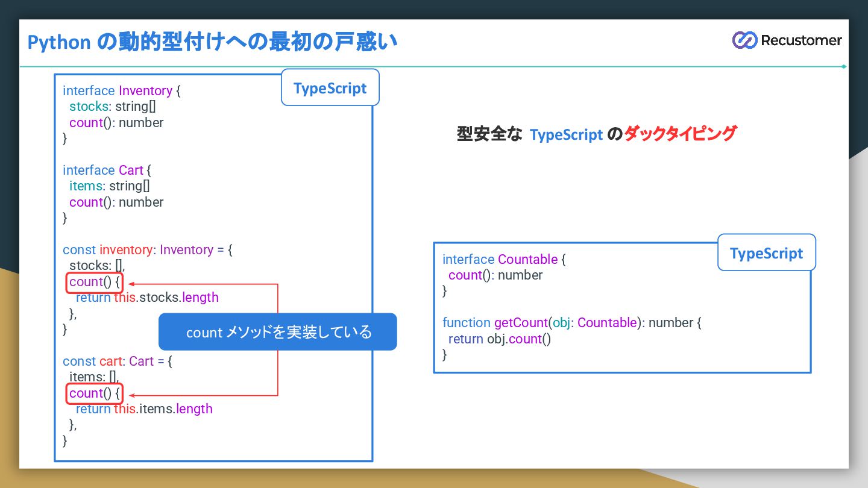This screenshot has height=488, width=868.
Task: Click the line const inventory: Inventory = {
Action: coord(148,250)
